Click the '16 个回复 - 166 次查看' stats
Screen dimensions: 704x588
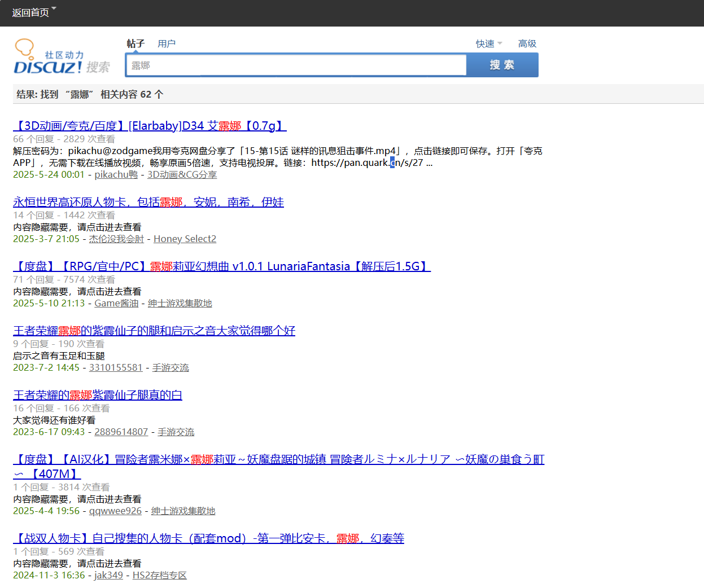(62, 409)
